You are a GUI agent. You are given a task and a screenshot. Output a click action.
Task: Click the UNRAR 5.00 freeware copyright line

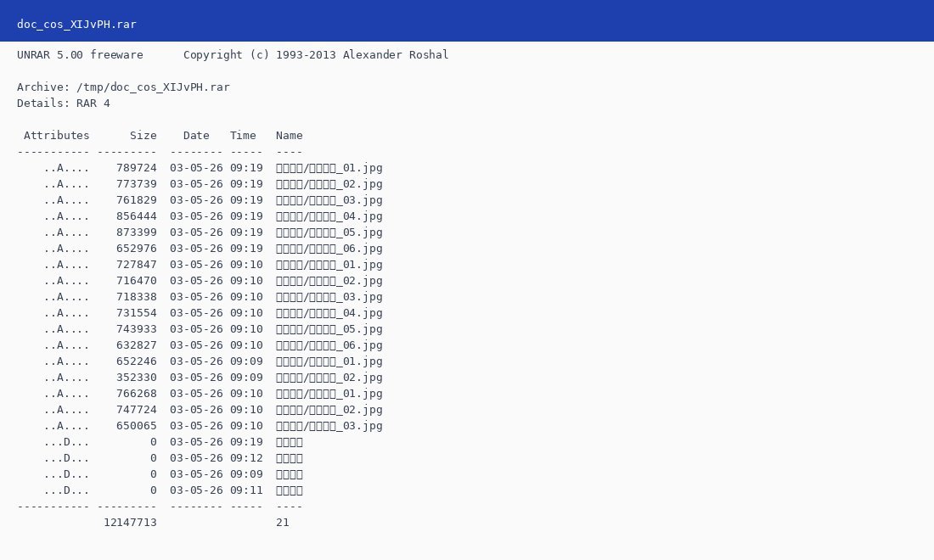pos(233,55)
